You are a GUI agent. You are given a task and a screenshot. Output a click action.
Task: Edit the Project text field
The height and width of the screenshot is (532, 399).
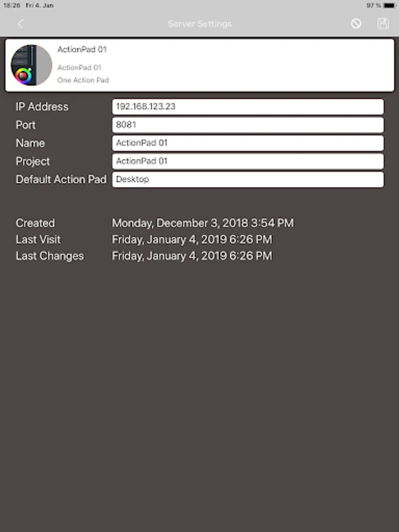(248, 161)
